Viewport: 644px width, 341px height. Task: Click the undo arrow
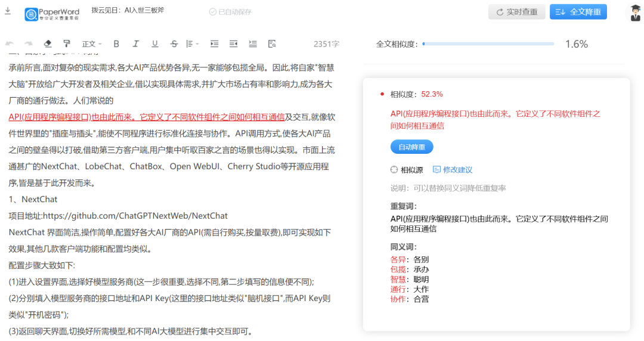pos(10,44)
